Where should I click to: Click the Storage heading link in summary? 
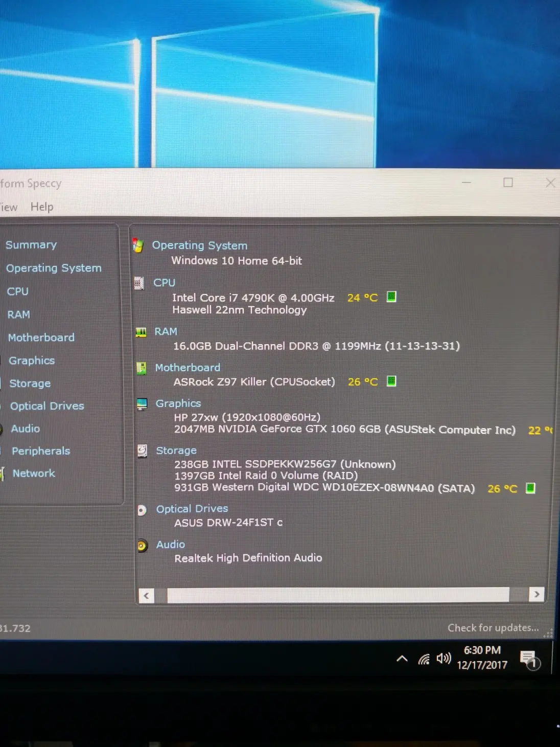(176, 450)
